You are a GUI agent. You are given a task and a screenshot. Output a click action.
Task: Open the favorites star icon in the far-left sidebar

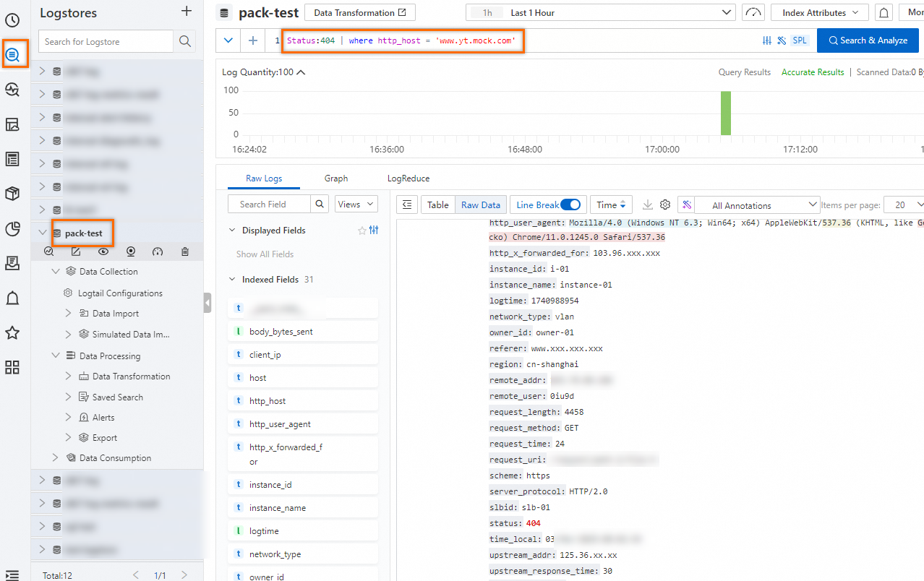tap(12, 333)
